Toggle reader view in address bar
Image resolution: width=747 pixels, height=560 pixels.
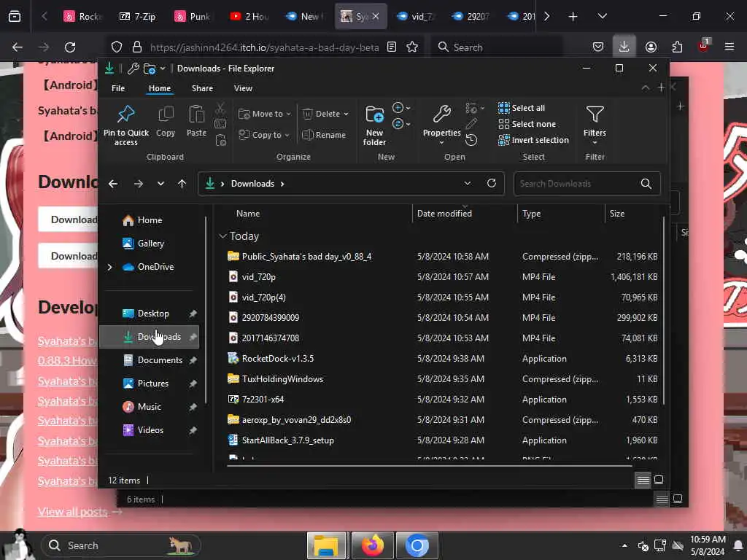click(392, 47)
